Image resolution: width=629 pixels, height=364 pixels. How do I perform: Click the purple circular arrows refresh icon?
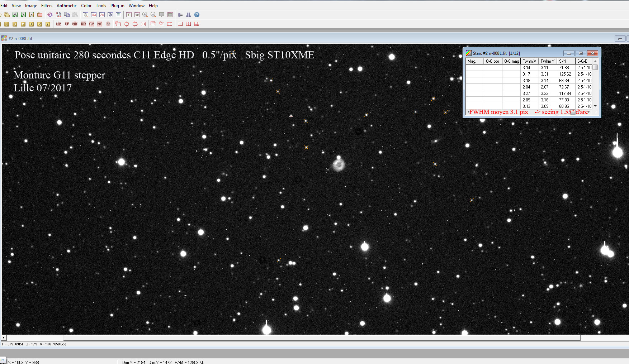(x=50, y=15)
